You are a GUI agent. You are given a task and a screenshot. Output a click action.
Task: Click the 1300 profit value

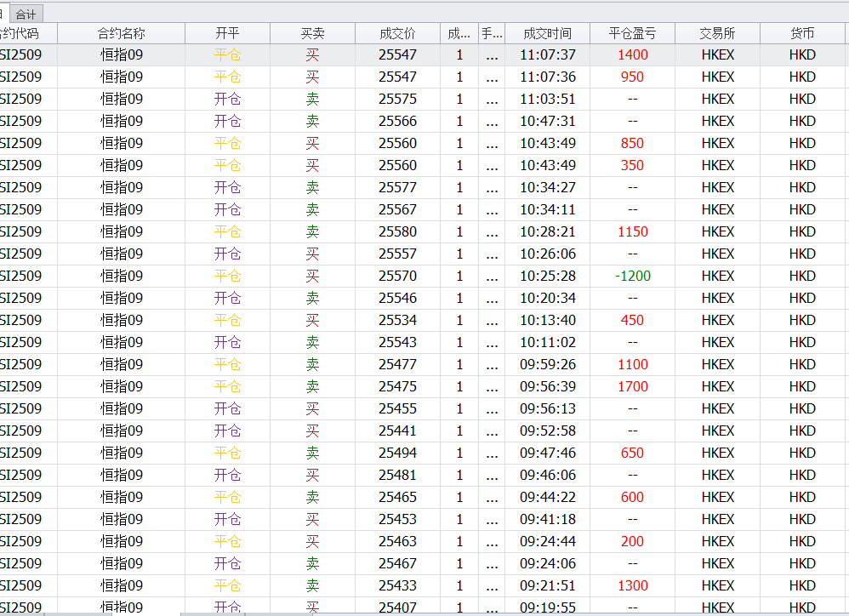pyautogui.click(x=632, y=585)
